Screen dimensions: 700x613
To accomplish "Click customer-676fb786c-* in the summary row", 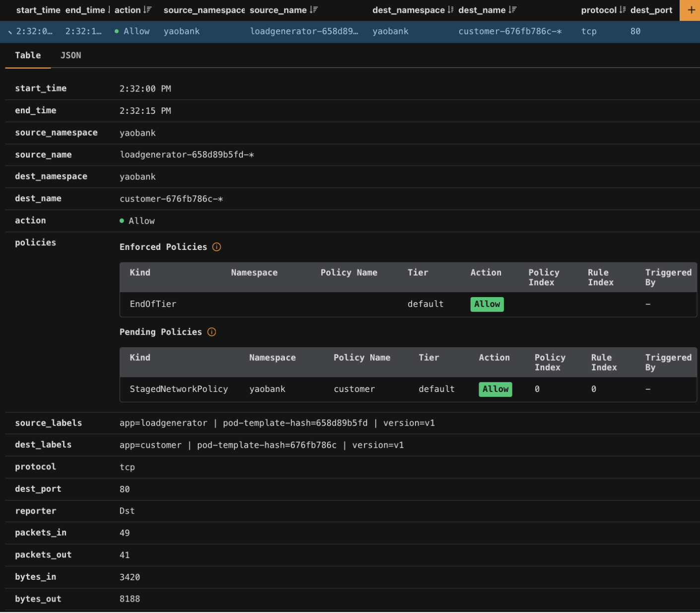I will click(510, 31).
